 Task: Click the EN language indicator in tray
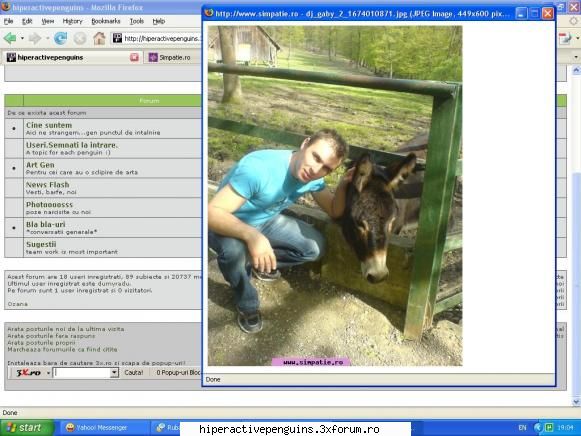[522, 428]
